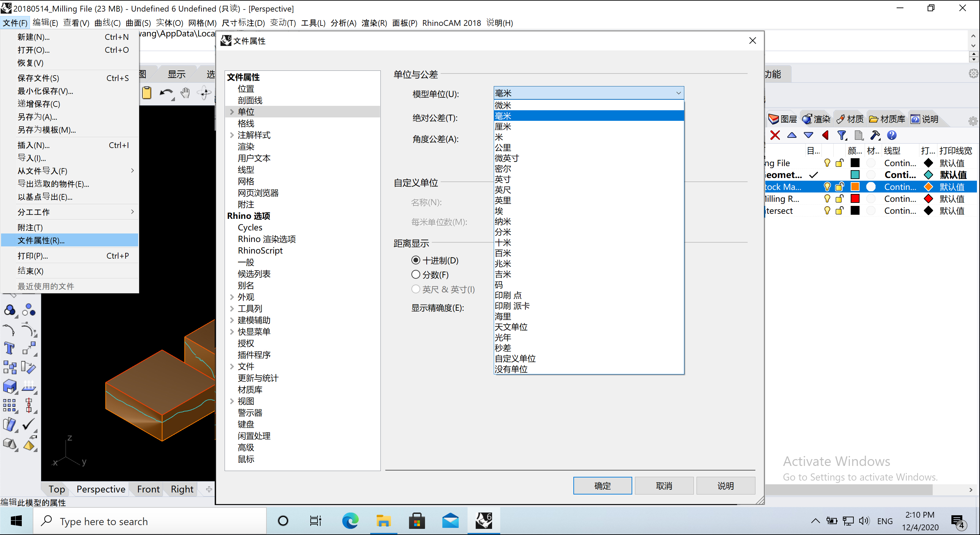Expand the 视图 tree node
The height and width of the screenshot is (535, 980).
[232, 401]
